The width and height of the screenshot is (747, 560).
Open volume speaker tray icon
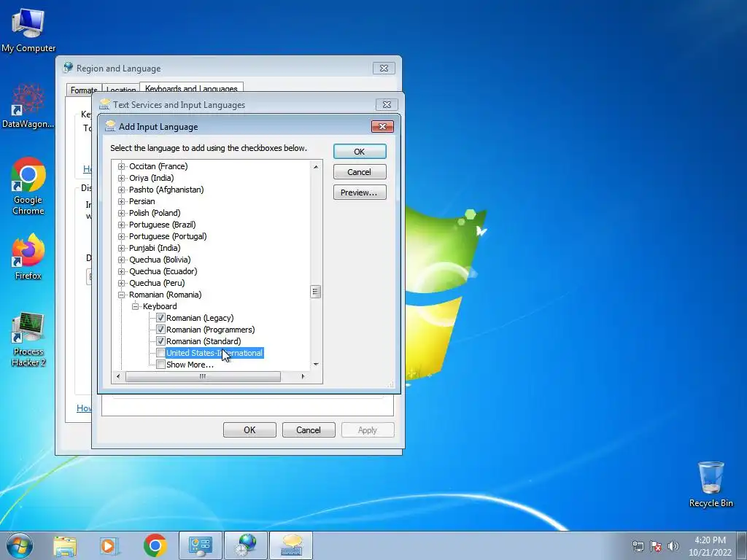tap(673, 546)
